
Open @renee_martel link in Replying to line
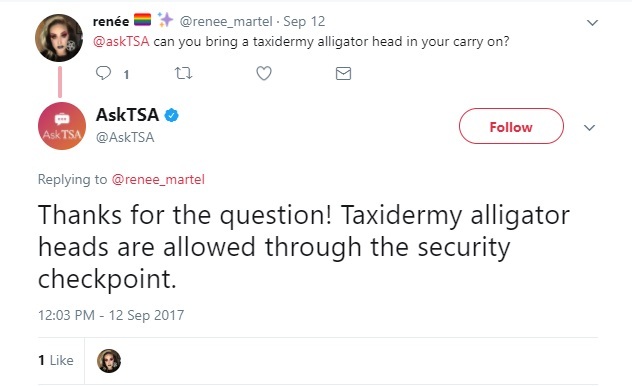(x=158, y=179)
